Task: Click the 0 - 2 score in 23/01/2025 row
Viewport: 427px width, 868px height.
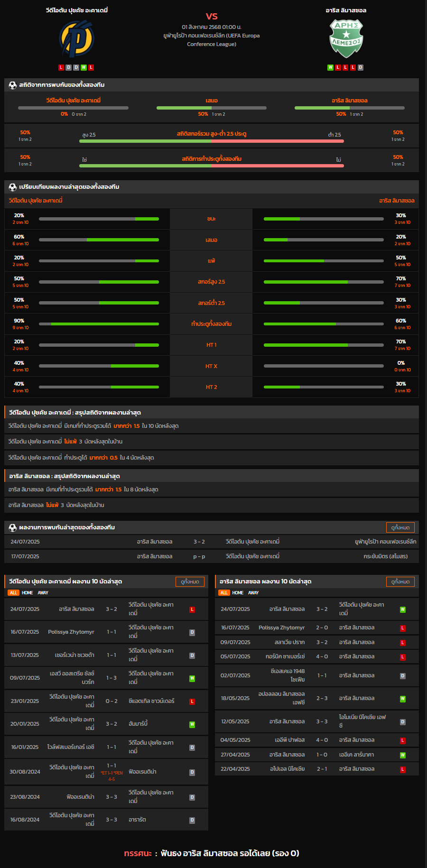Action: [x=111, y=701]
